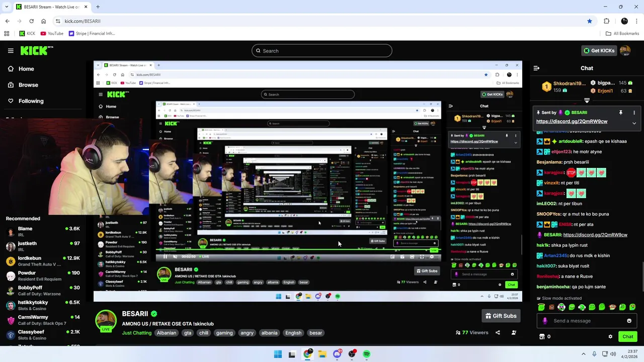
Task: Open File Explorer from the taskbar
Action: click(x=322, y=354)
